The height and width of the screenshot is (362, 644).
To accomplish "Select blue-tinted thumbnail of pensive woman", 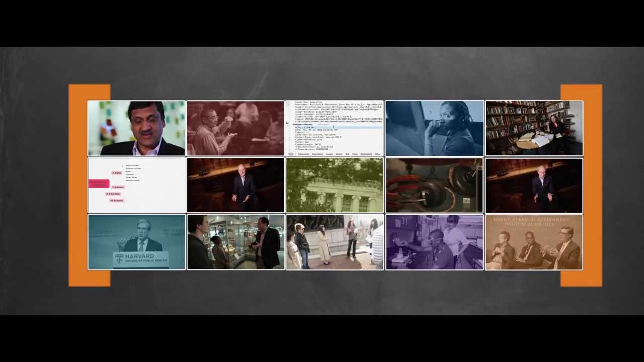I will pyautogui.click(x=434, y=128).
